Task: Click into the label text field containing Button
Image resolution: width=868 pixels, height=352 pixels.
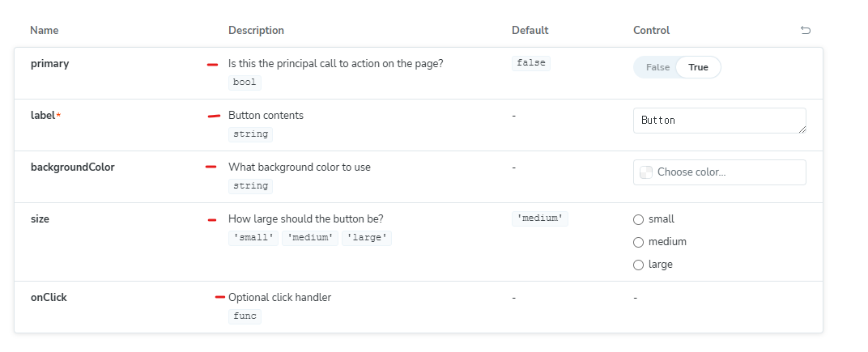Action: click(x=720, y=121)
